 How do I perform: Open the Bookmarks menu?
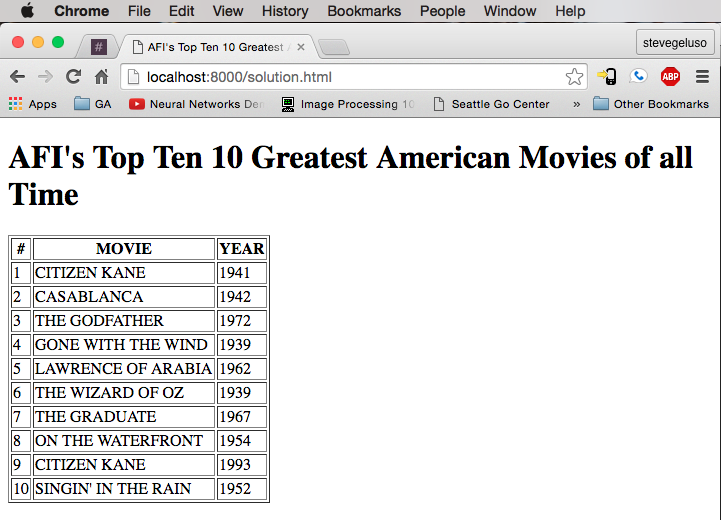tap(364, 11)
